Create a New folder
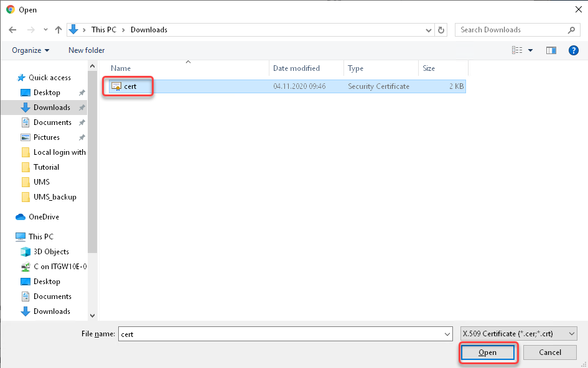 86,50
